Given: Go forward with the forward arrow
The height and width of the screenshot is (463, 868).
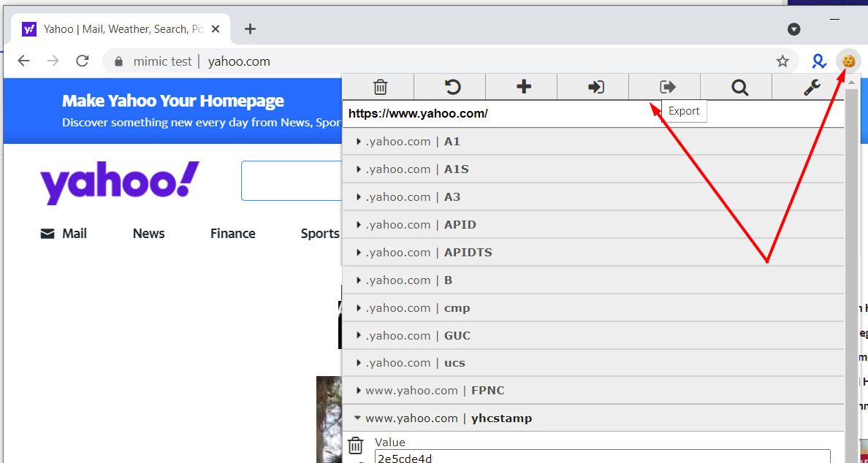Looking at the screenshot, I should click(x=53, y=61).
